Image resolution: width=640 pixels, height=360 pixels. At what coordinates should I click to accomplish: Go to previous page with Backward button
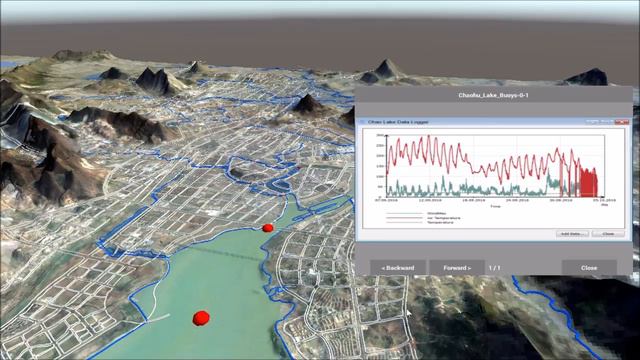[x=398, y=268]
